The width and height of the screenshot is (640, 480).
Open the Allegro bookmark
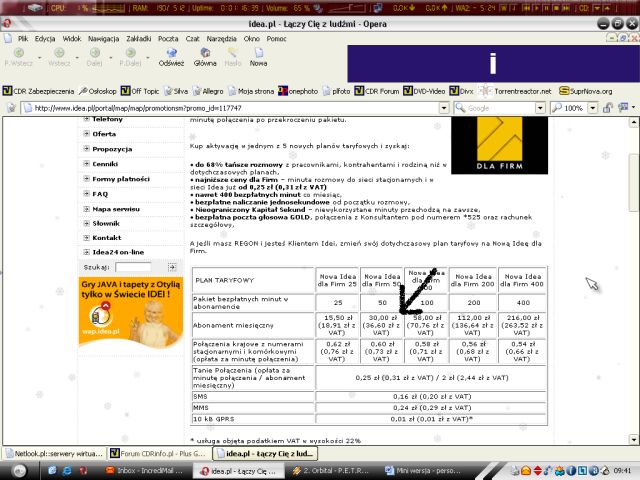(x=208, y=91)
